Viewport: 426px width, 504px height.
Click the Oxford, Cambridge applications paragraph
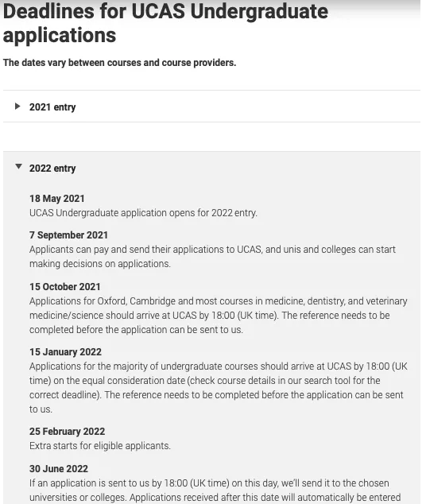218,316
